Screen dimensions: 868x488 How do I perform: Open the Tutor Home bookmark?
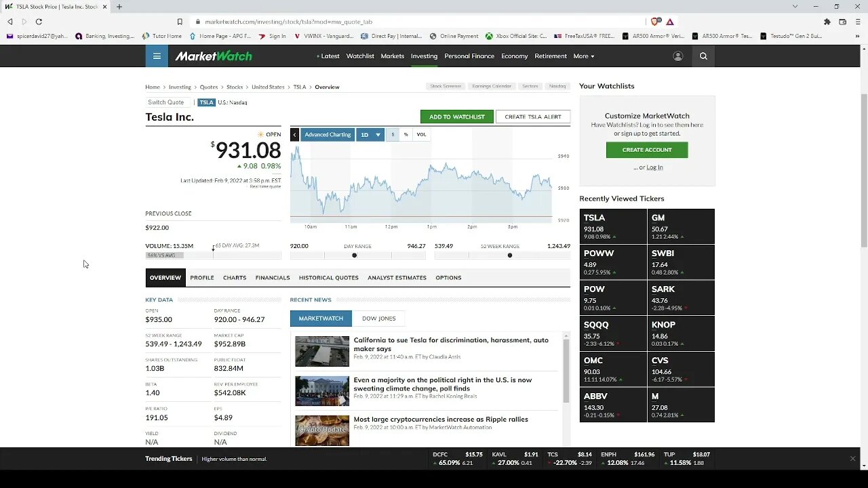click(x=162, y=36)
